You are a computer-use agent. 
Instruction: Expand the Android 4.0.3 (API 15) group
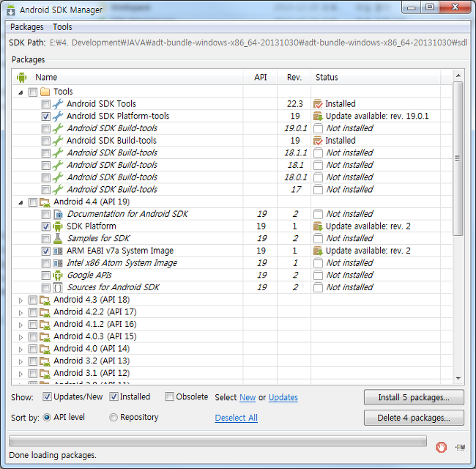(21, 337)
